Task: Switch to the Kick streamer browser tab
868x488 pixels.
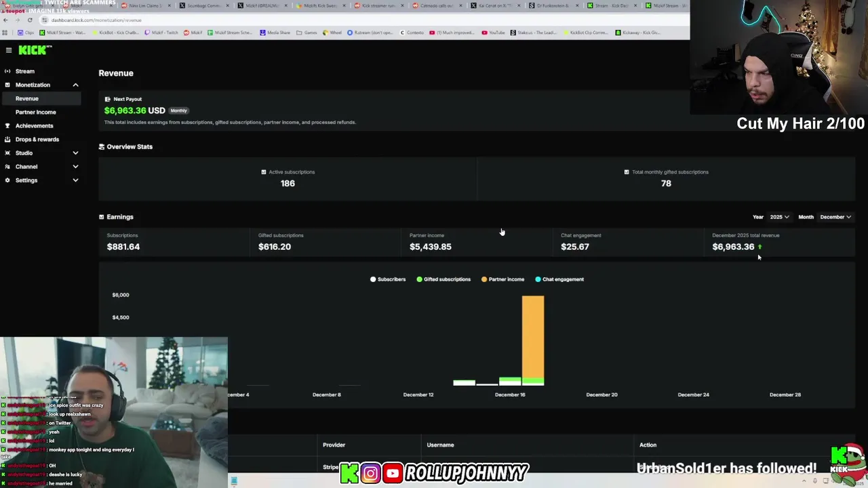Action: (380, 5)
